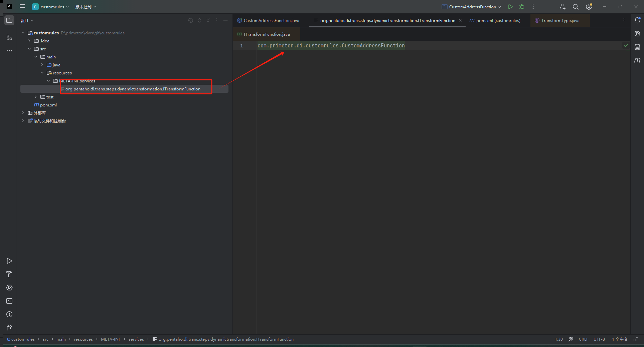Viewport: 644px width, 347px height.
Task: Open the Problems tool window
Action: pyautogui.click(x=9, y=314)
